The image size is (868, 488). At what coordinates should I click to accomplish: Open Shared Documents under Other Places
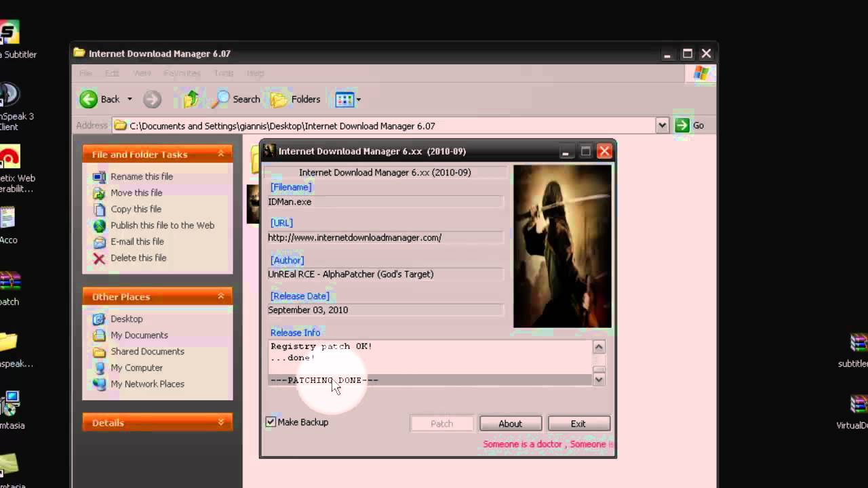coord(147,351)
